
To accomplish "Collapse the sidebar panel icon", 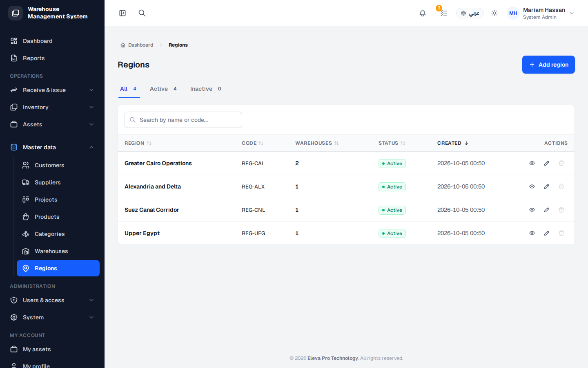I will (x=122, y=13).
